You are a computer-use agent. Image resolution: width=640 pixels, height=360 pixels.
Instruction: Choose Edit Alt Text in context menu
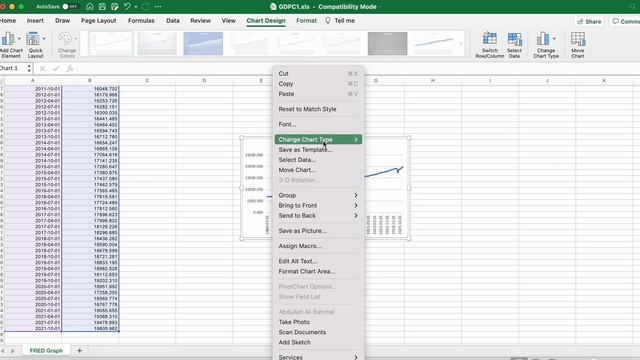click(318, 261)
